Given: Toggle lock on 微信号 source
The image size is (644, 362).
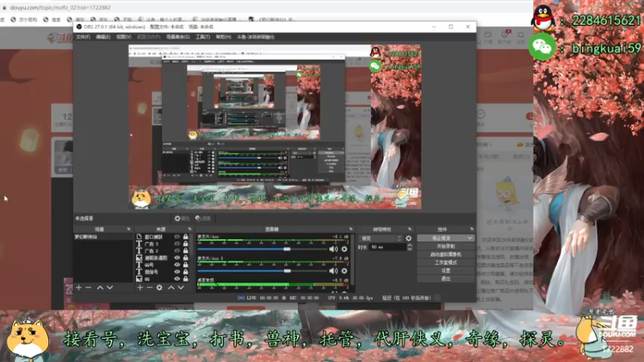Looking at the screenshot, I should (186, 272).
